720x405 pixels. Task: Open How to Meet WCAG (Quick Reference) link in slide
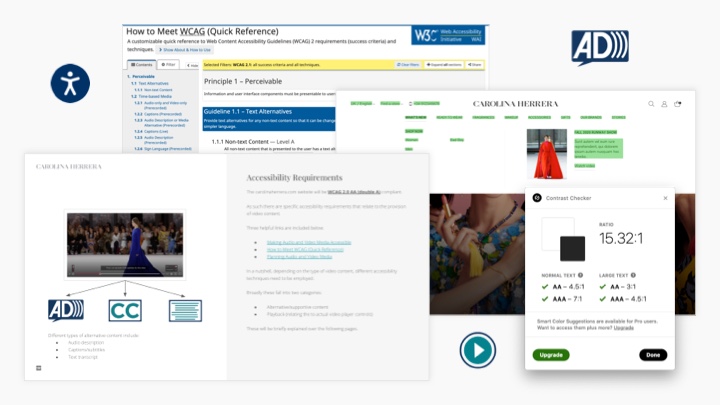pyautogui.click(x=305, y=250)
